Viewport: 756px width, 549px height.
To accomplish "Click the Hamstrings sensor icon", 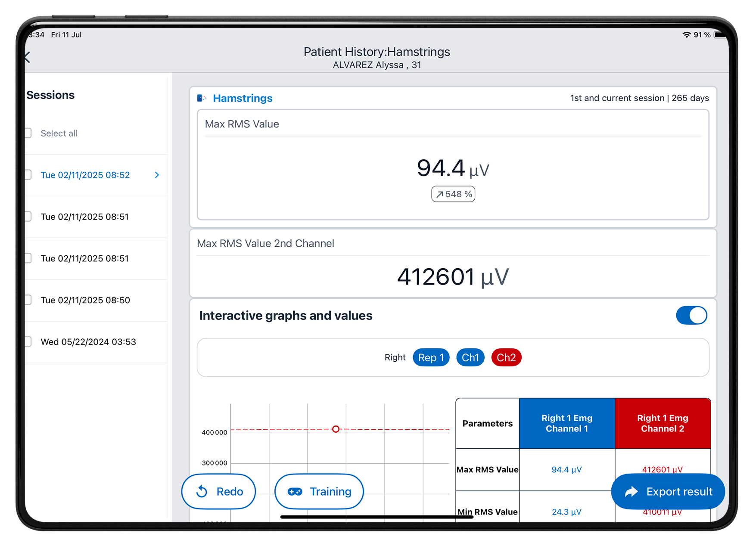I will click(201, 98).
